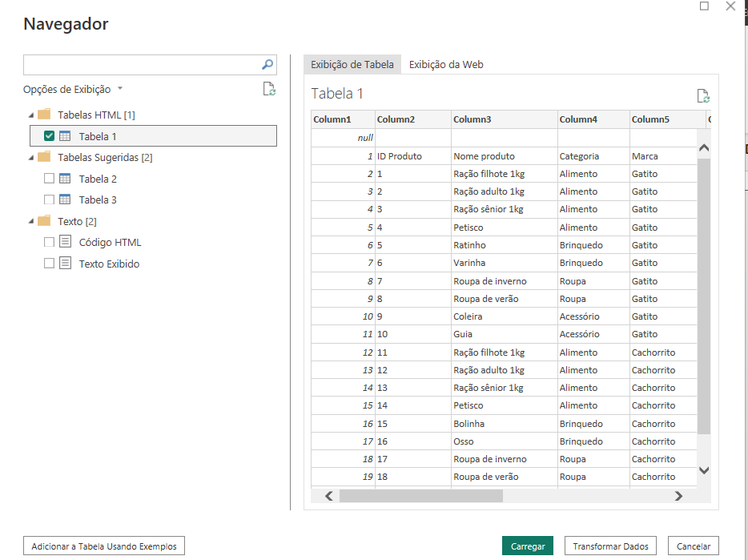
Task: Click the Column2 header
Action: [x=413, y=119]
